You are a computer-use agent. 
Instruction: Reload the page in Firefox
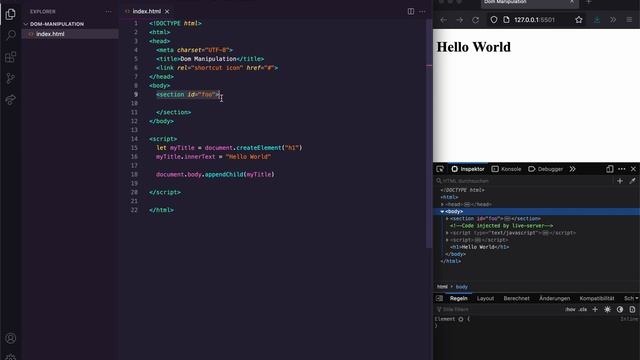[x=476, y=20]
